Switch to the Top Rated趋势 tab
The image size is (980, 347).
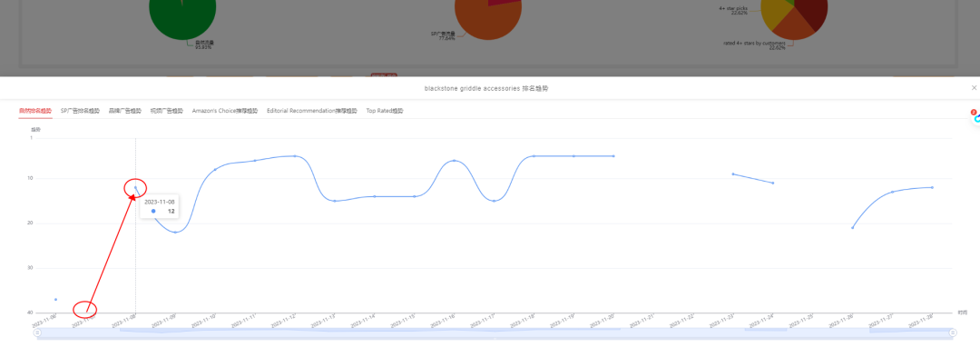(x=385, y=111)
